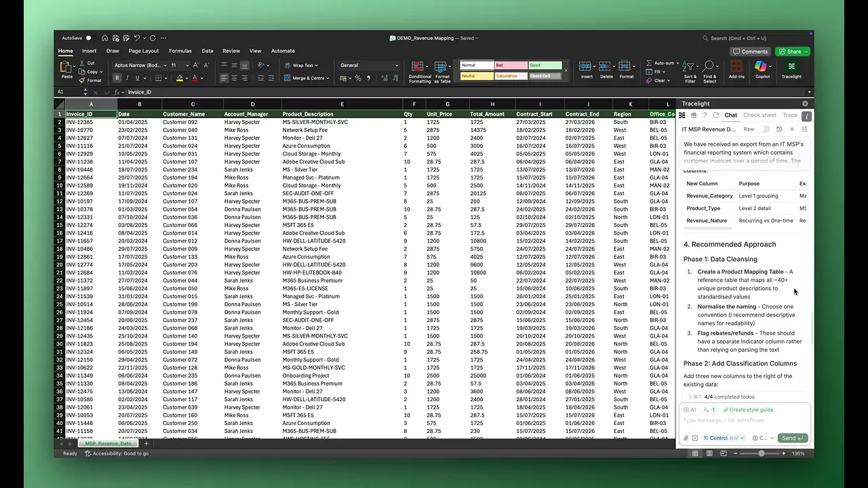Click the Redo icon in title bar
868x488 pixels.
coord(153,38)
